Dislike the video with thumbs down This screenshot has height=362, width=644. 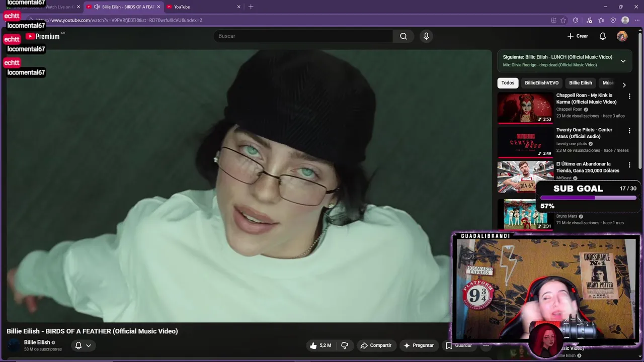pos(345,345)
